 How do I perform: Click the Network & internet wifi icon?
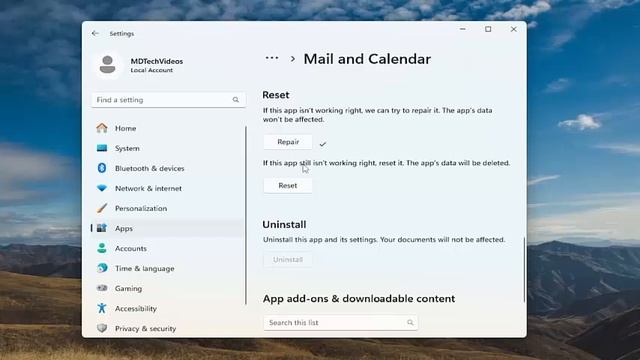[102, 188]
